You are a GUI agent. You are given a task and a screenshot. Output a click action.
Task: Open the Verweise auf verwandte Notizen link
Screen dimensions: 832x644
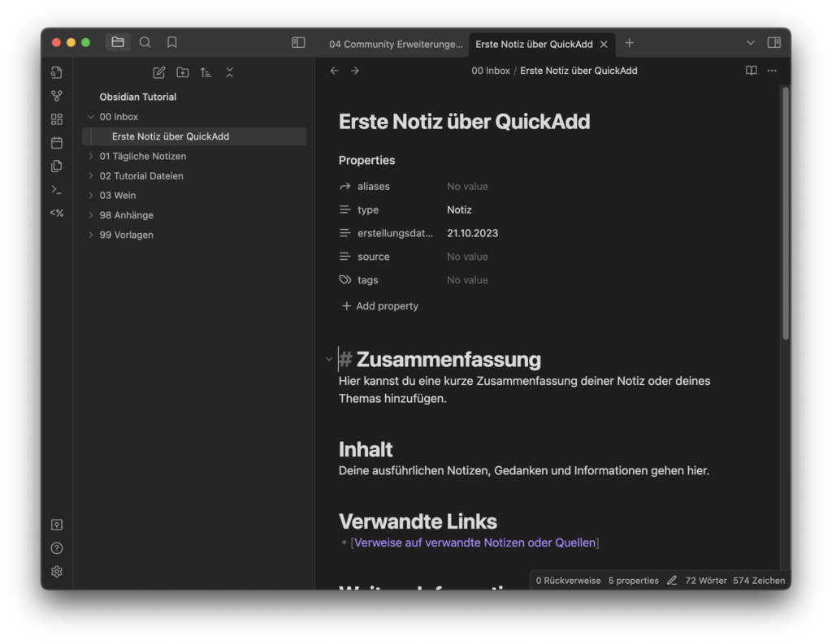474,542
